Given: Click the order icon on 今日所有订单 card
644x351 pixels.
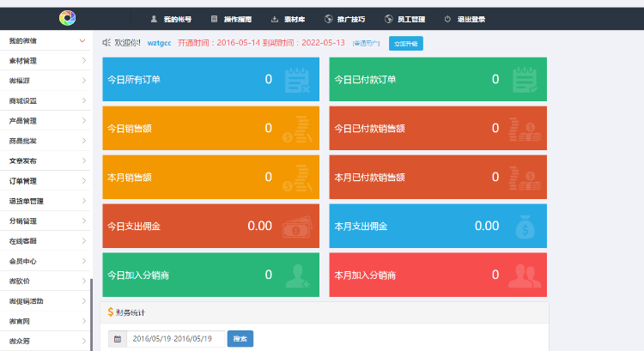Looking at the screenshot, I should (x=297, y=80).
